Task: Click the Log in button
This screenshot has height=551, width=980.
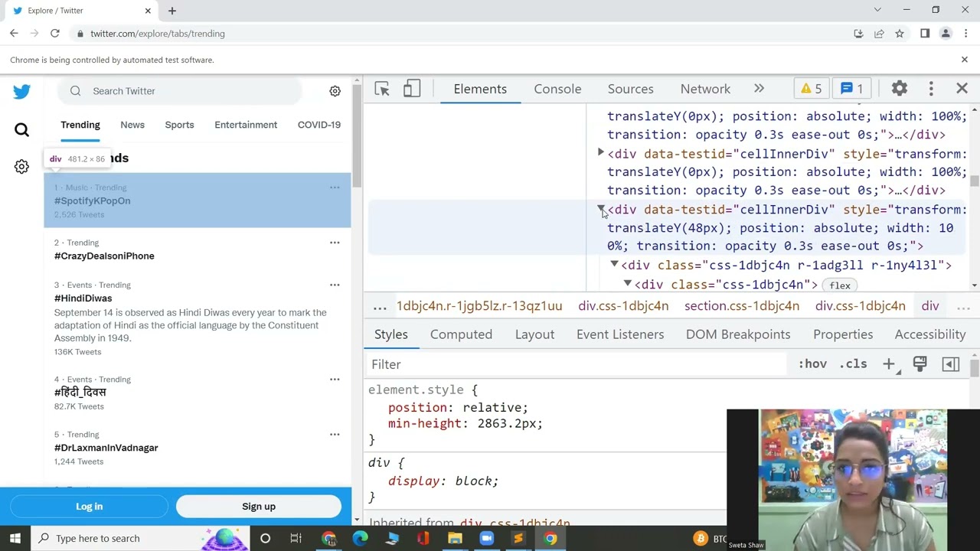Action: 89,507
